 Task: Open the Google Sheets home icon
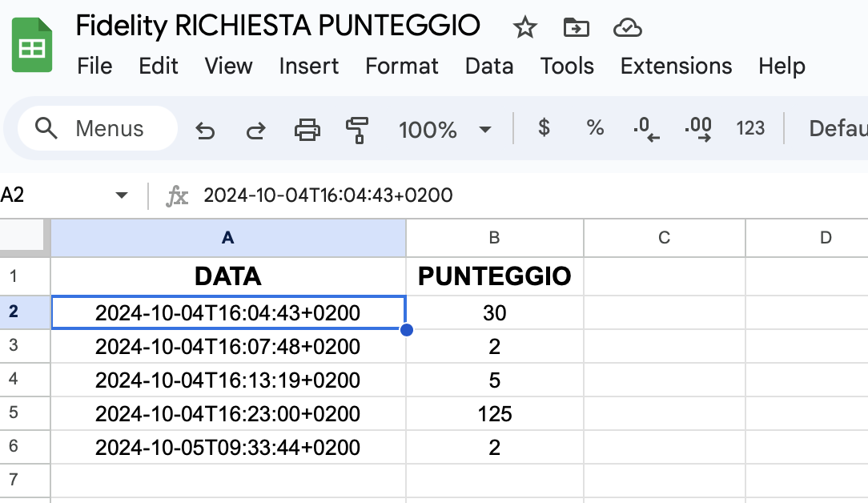pyautogui.click(x=32, y=45)
